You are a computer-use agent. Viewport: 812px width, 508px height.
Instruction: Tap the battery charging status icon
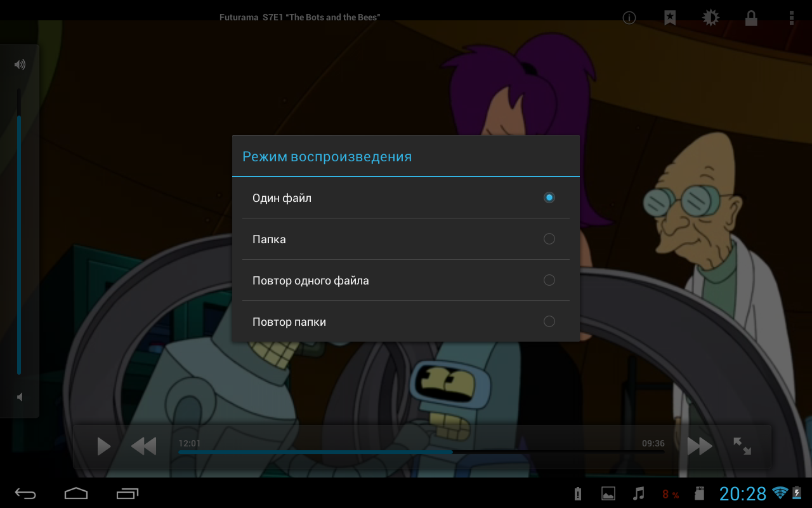797,493
